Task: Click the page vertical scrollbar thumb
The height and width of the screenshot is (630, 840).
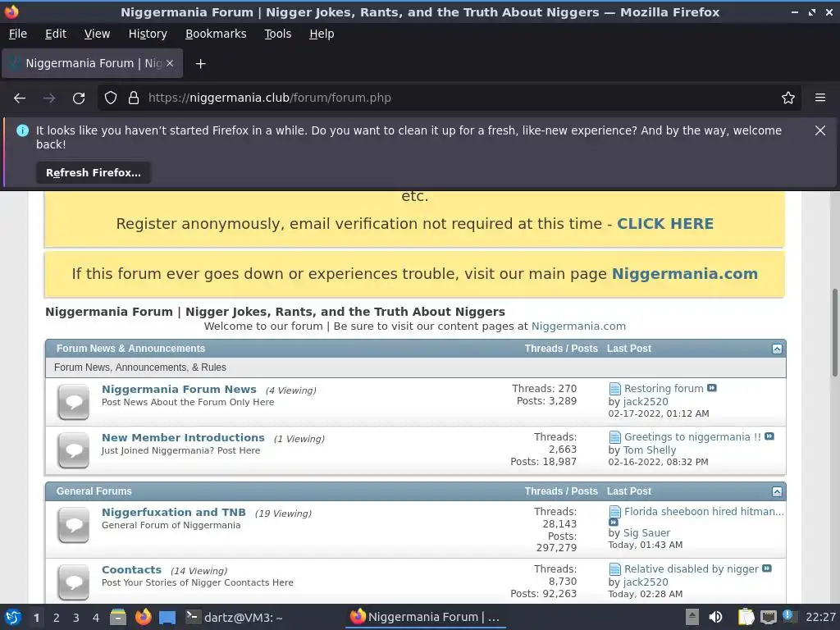Action: point(834,333)
